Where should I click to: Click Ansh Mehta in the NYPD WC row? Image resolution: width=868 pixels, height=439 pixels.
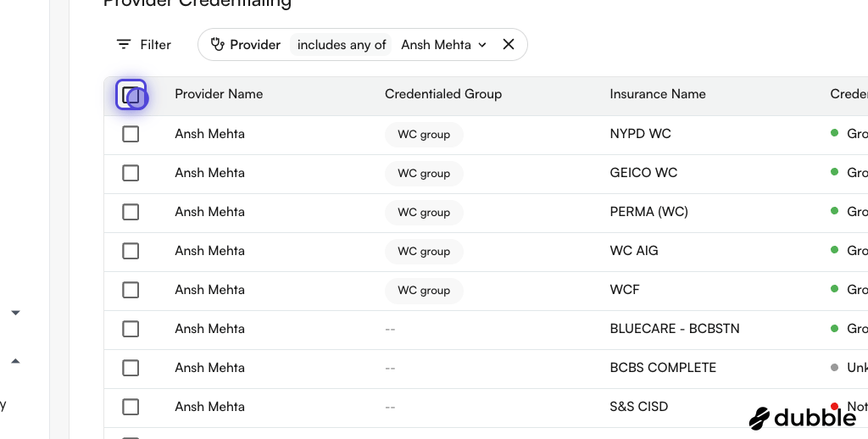point(210,134)
